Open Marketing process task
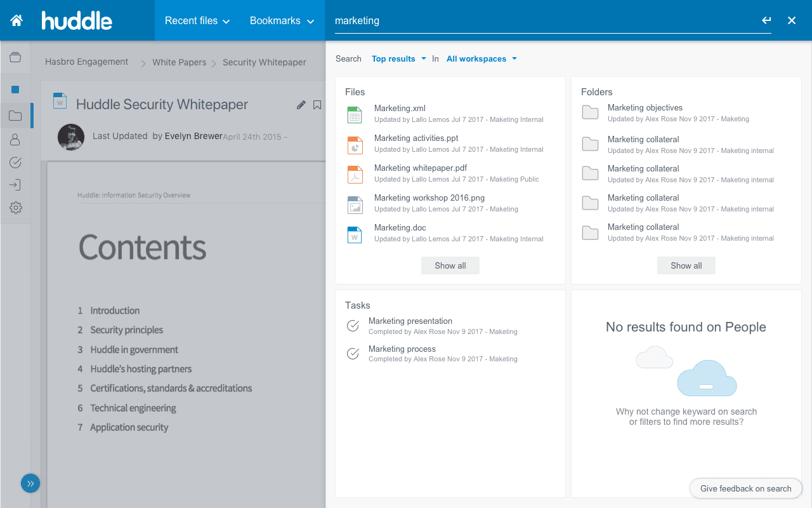Viewport: 812px width, 508px height. (x=402, y=349)
